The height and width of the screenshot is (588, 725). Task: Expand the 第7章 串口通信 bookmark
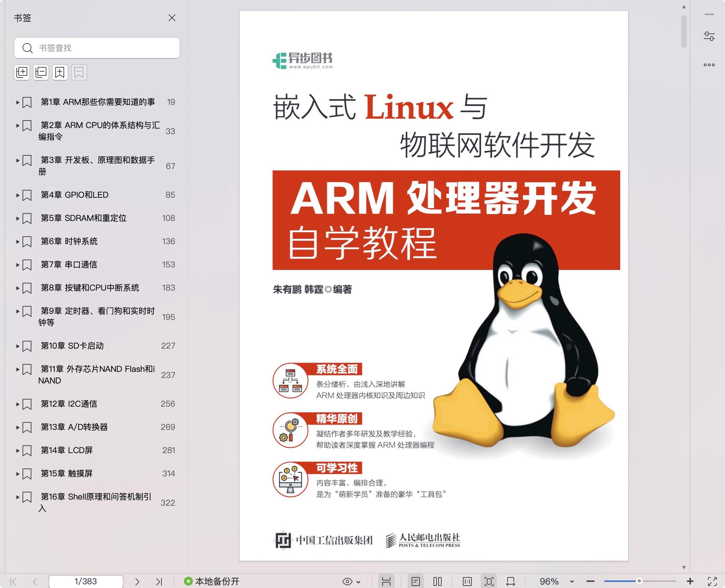coord(17,265)
